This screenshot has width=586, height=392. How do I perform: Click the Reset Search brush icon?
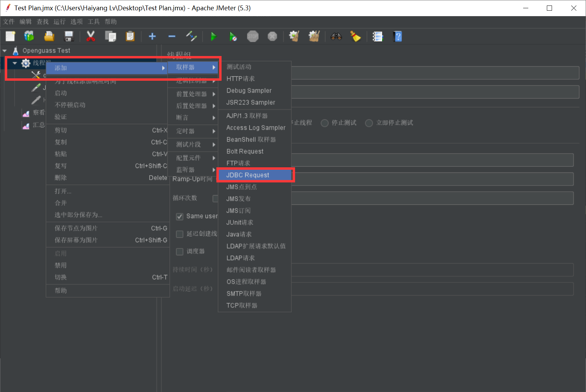pyautogui.click(x=356, y=36)
